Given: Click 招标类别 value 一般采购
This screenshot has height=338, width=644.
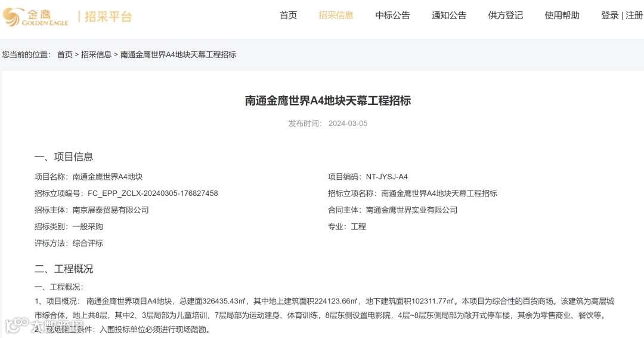Looking at the screenshot, I should pyautogui.click(x=88, y=226).
